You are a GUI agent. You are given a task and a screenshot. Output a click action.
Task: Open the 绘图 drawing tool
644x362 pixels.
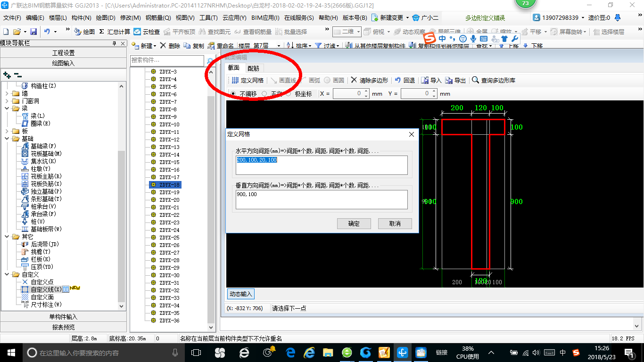tap(84, 32)
